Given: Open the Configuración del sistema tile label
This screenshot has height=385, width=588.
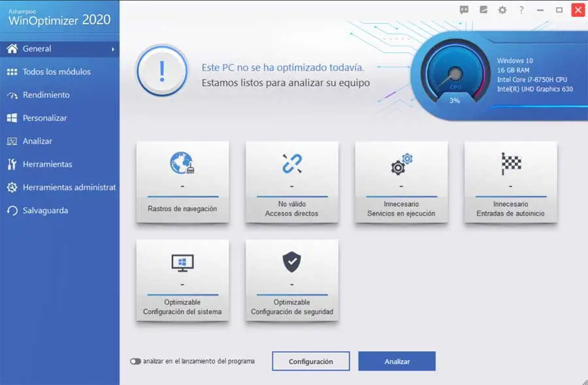Looking at the screenshot, I should point(182,312).
